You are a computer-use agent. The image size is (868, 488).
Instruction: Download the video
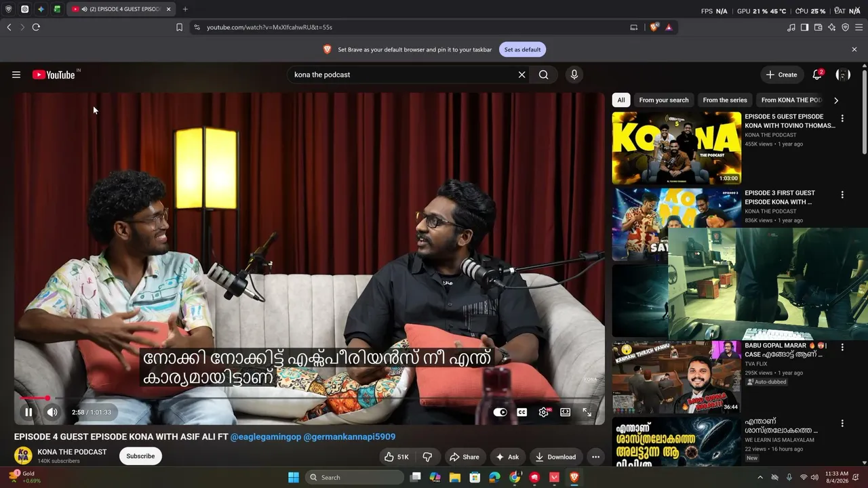coord(555,457)
